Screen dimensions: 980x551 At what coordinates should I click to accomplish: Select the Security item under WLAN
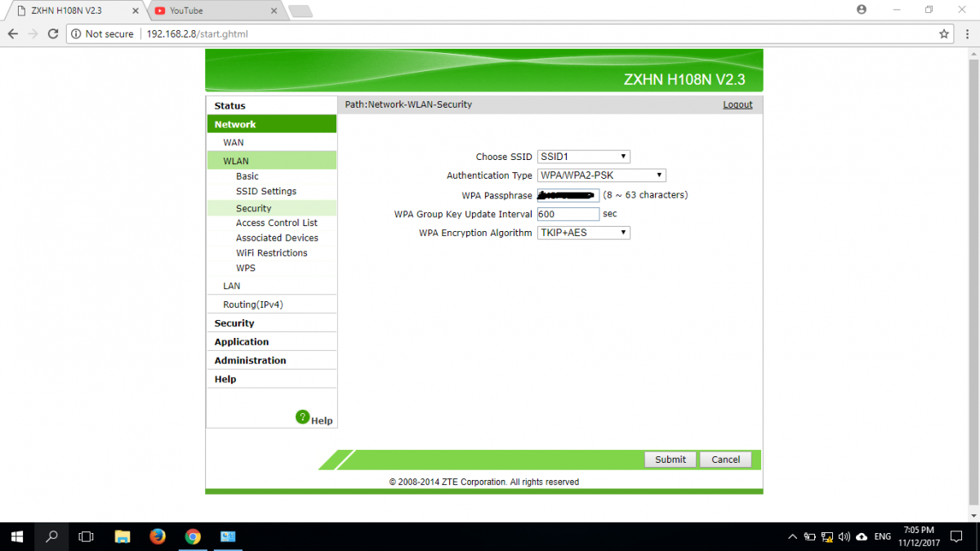(x=271, y=208)
